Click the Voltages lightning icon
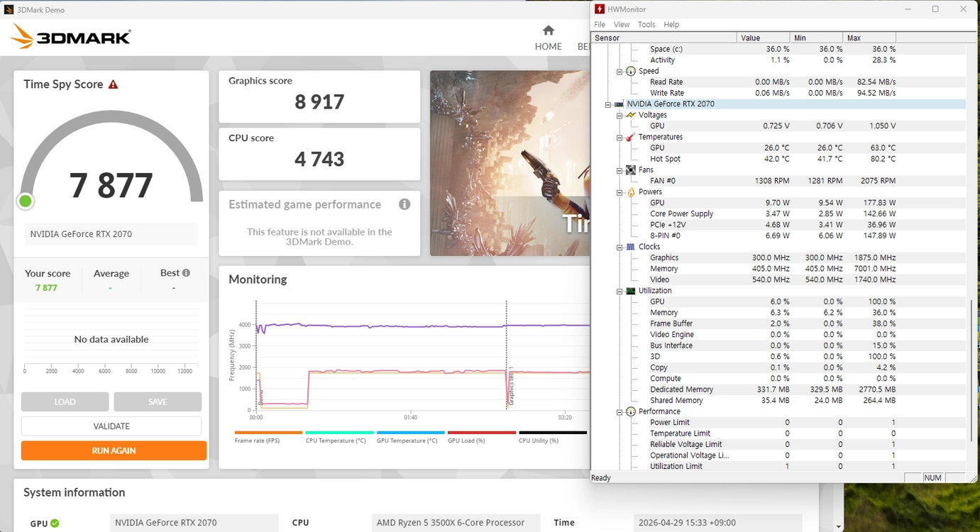980x532 pixels. tap(630, 115)
